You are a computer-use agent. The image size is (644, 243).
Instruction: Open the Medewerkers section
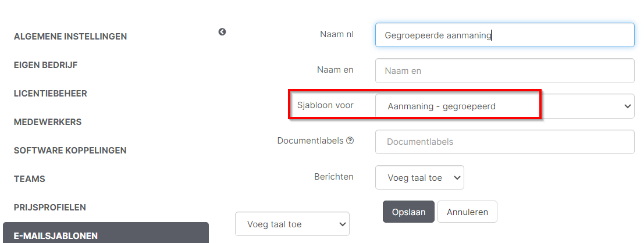click(48, 122)
